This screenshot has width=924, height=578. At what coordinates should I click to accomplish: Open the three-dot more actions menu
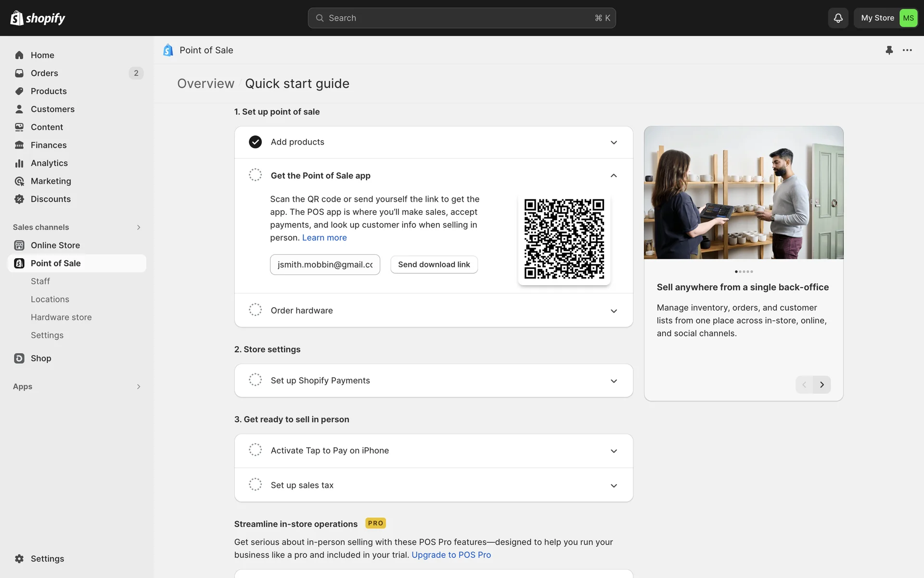907,50
